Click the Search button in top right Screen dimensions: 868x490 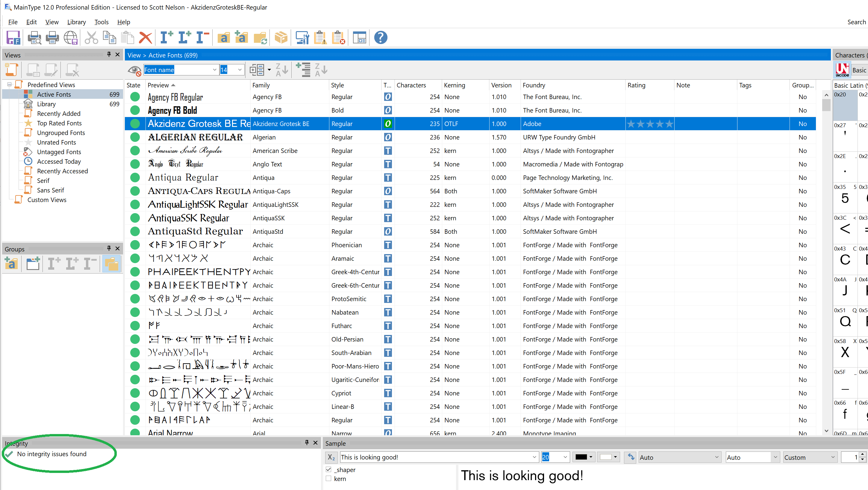pos(857,22)
